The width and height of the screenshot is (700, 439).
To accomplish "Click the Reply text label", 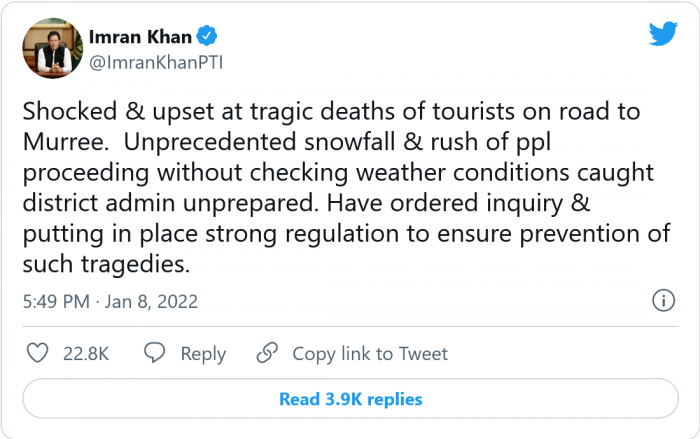I will tap(203, 354).
